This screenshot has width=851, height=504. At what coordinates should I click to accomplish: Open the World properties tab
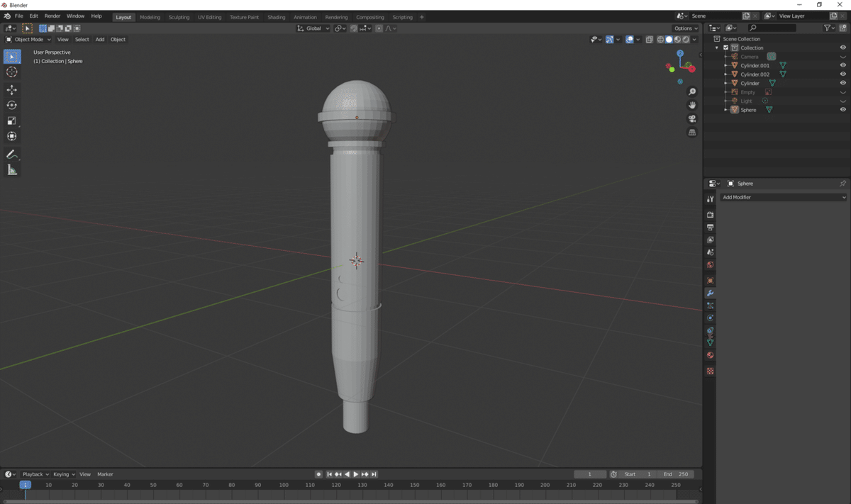(710, 265)
